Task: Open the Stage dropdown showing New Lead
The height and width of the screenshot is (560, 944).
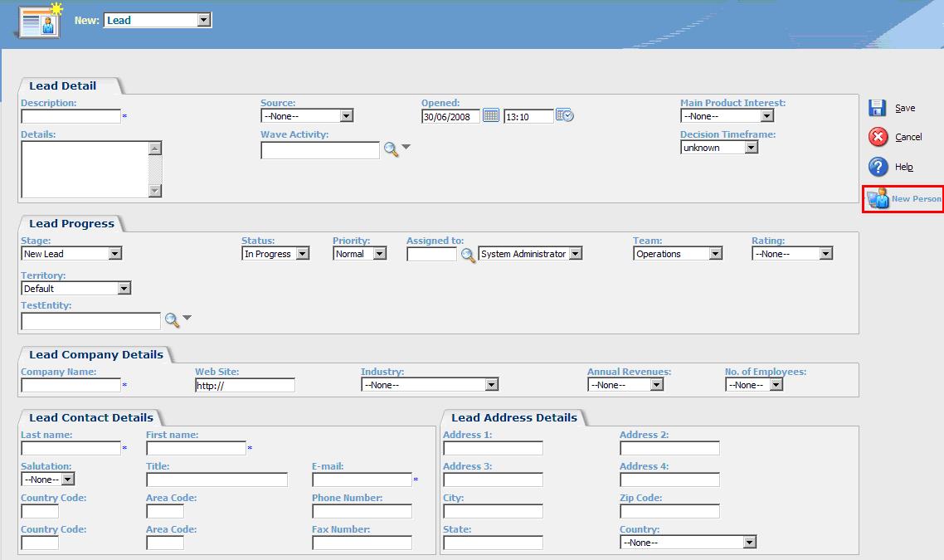Action: coord(71,254)
